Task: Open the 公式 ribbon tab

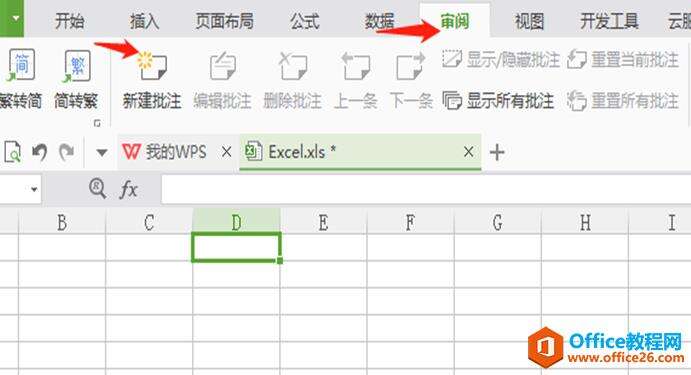Action: tap(304, 21)
